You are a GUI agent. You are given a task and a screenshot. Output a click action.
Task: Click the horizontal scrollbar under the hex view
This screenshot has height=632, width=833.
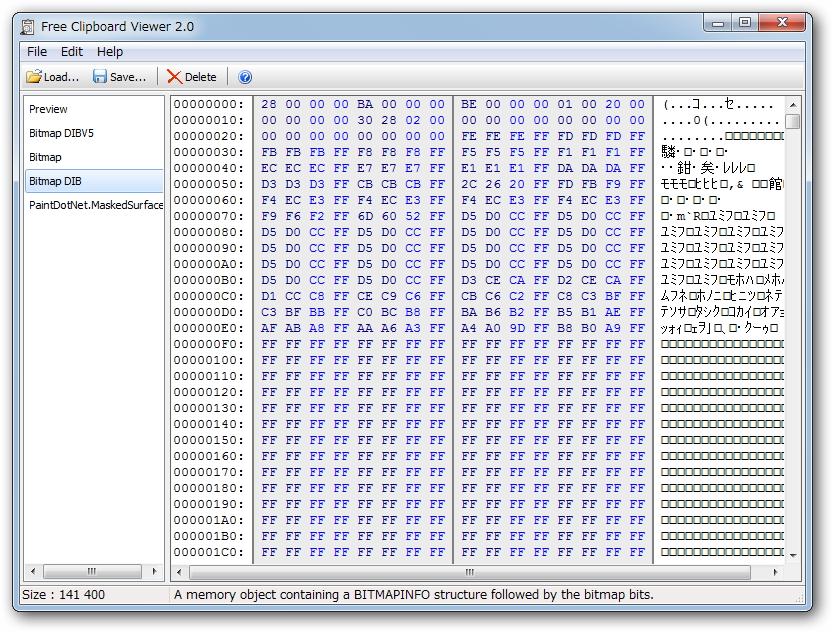point(470,573)
